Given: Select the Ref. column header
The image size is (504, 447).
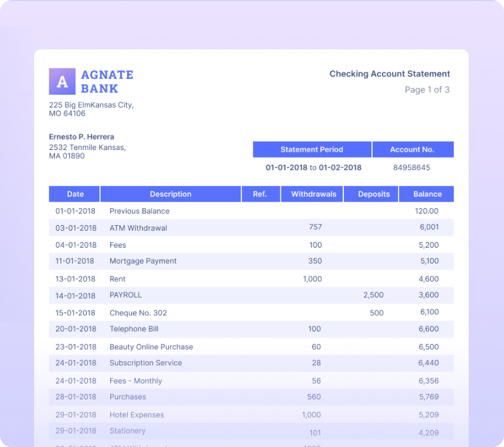Looking at the screenshot, I should 260,194.
